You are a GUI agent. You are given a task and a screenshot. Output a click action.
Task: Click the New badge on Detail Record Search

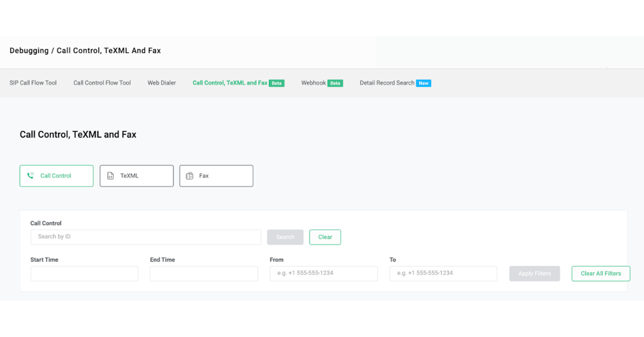pos(423,83)
